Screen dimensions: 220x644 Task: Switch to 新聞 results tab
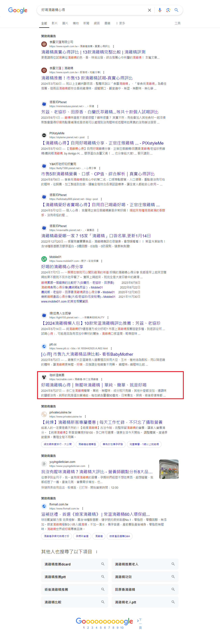coord(86,23)
